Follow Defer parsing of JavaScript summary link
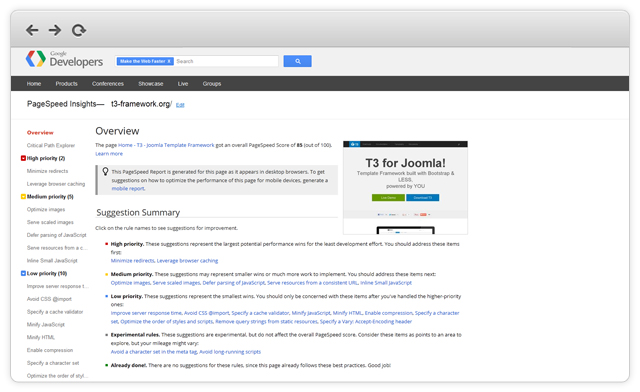The width and height of the screenshot is (640, 392). click(233, 283)
